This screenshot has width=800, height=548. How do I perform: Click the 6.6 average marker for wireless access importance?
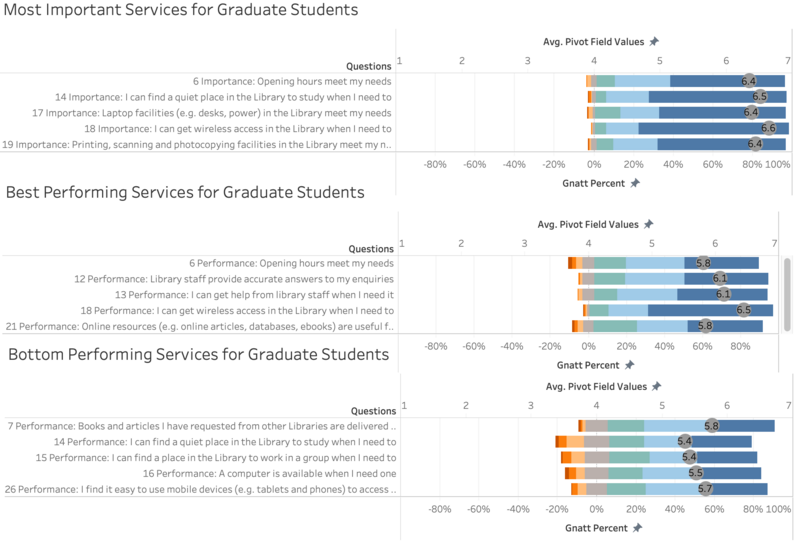768,128
